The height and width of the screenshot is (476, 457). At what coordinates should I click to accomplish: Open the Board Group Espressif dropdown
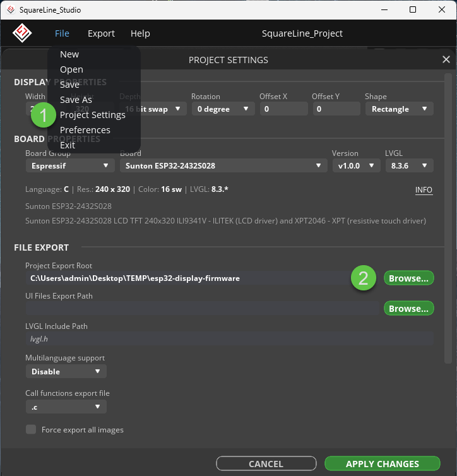[x=70, y=166]
